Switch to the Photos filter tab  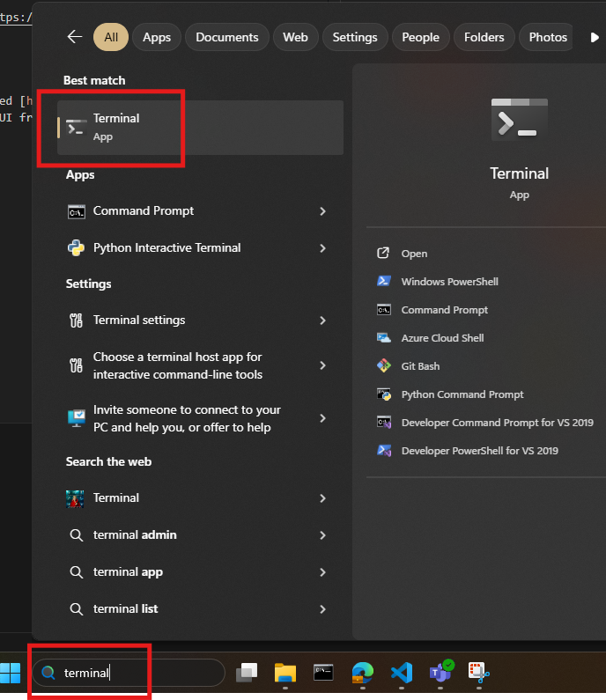pos(548,37)
